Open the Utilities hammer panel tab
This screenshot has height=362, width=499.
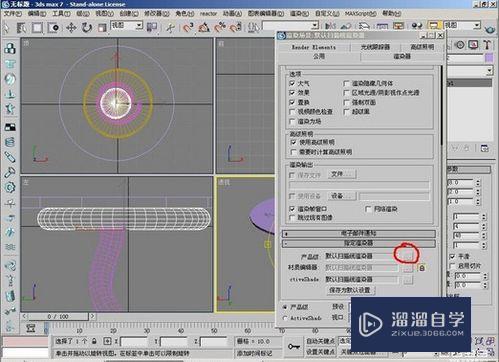(x=487, y=45)
